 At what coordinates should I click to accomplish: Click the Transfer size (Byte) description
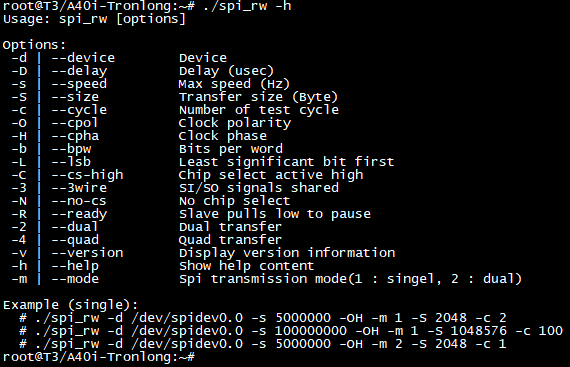(x=258, y=97)
